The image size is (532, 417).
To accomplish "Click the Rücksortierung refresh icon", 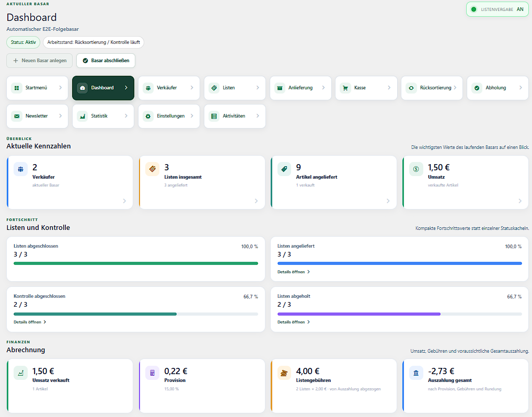I will click(411, 88).
